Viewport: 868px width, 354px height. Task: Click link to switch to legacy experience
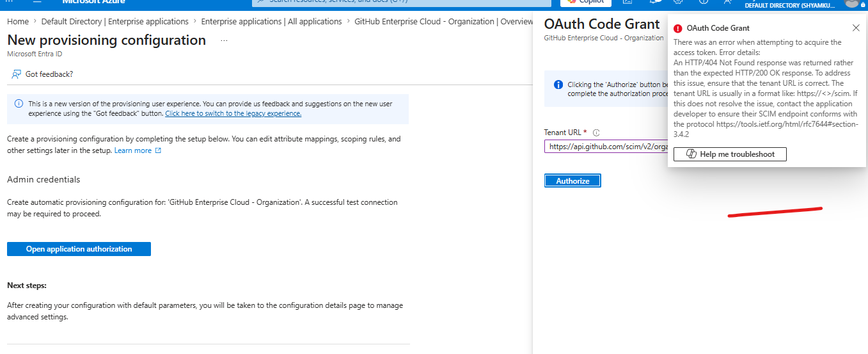pyautogui.click(x=233, y=113)
